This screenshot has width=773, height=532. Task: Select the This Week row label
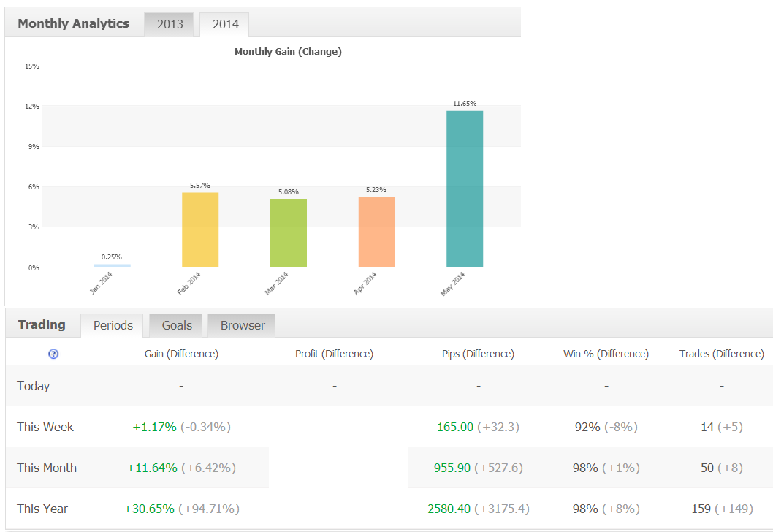point(45,427)
